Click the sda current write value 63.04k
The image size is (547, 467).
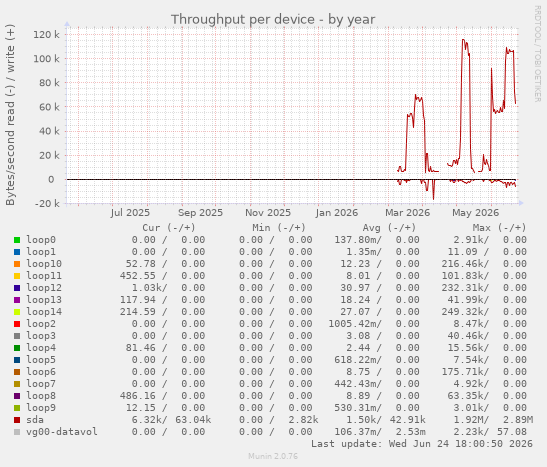(193, 420)
